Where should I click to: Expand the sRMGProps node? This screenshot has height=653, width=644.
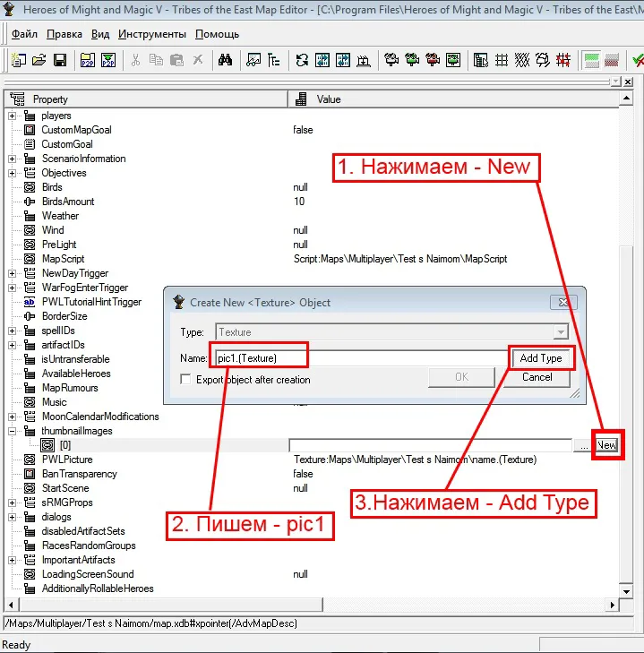click(x=12, y=503)
